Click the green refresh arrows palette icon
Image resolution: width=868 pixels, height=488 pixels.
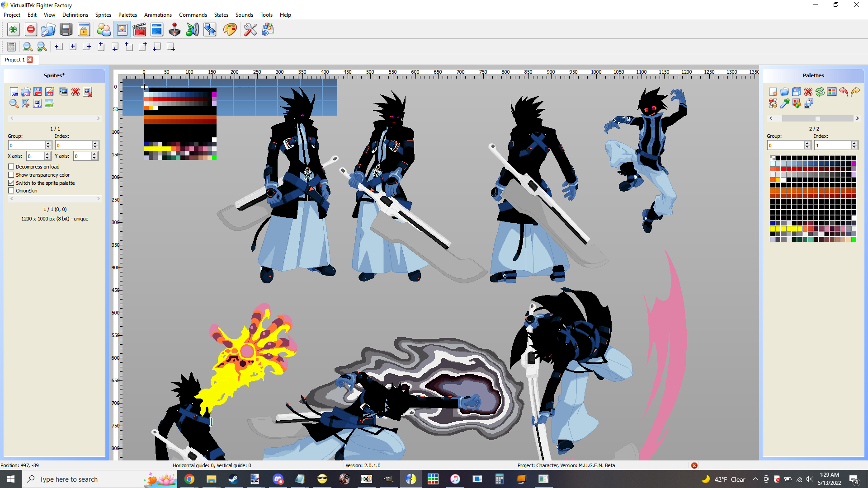(x=820, y=92)
